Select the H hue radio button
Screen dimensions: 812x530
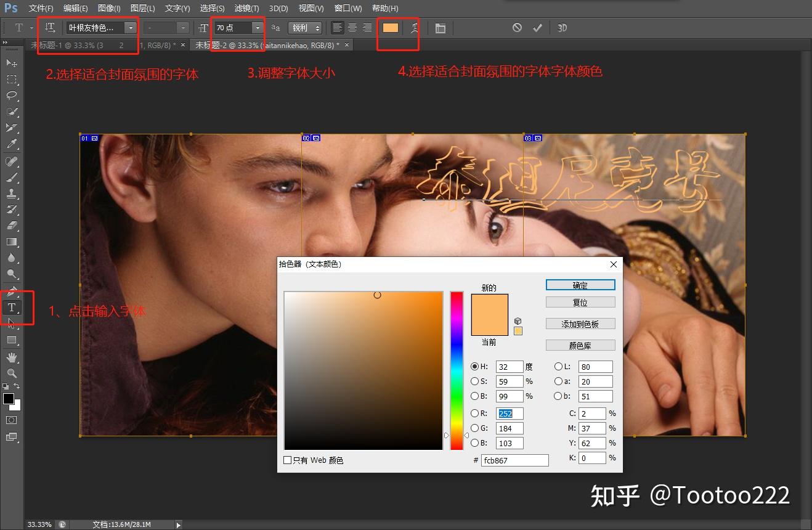pyautogui.click(x=474, y=367)
